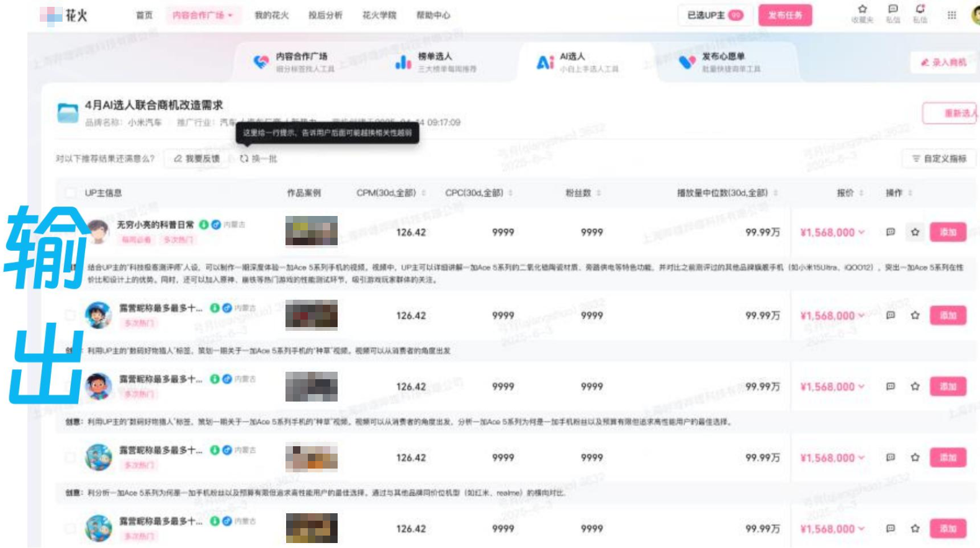Click the pink 发布任务 button
The image size is (980, 548).
785,15
